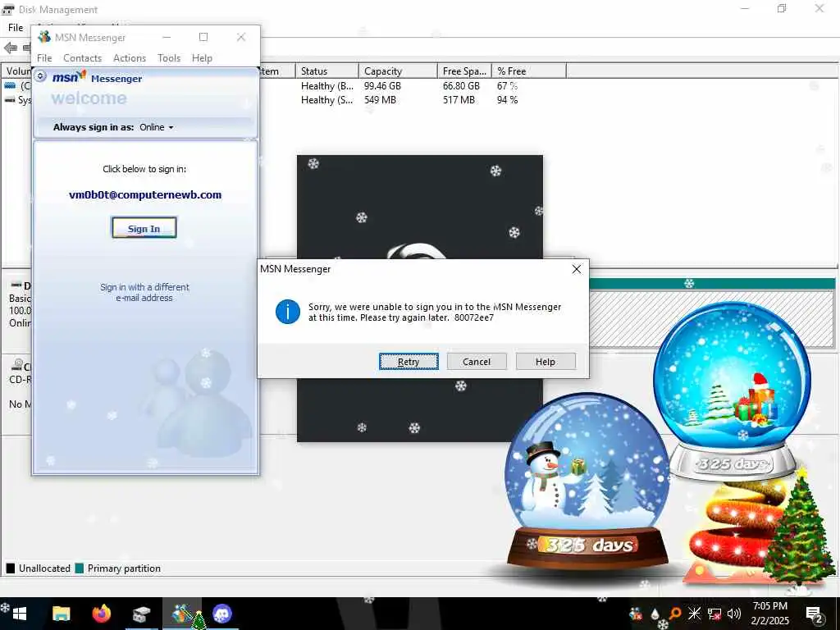Click the CD-ROM drive icon in the disk pane
This screenshot has width=840, height=630.
click(17, 365)
